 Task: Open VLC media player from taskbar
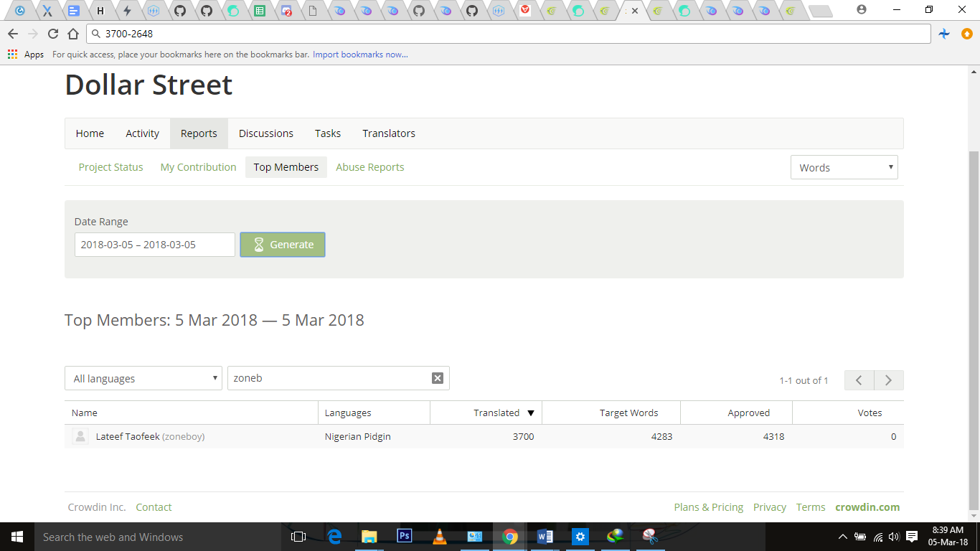click(440, 537)
